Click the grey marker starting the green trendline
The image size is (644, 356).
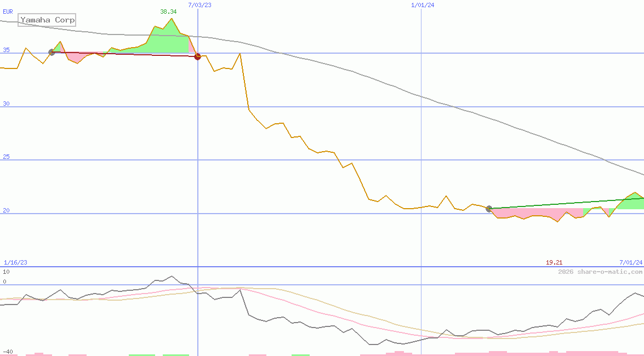click(489, 209)
